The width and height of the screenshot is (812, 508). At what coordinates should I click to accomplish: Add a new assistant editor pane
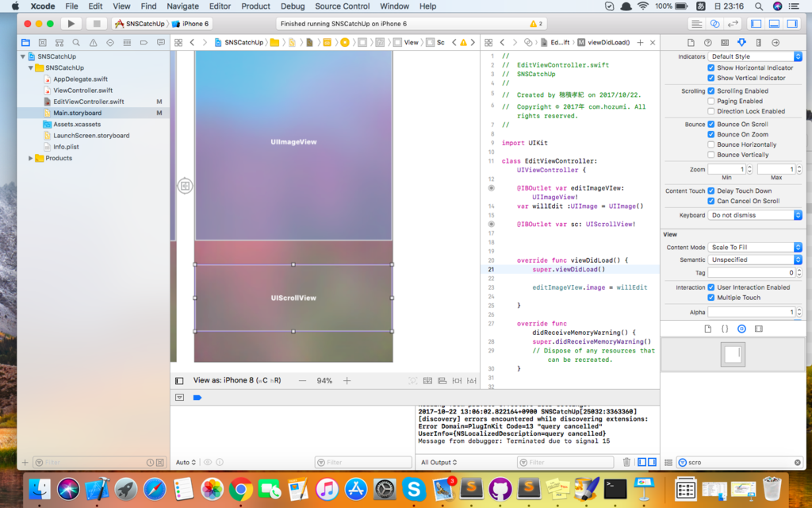pyautogui.click(x=640, y=43)
